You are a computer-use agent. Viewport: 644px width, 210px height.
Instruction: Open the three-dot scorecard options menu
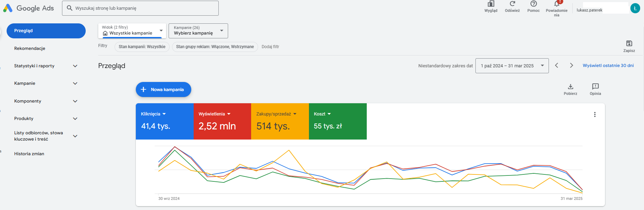point(595,114)
